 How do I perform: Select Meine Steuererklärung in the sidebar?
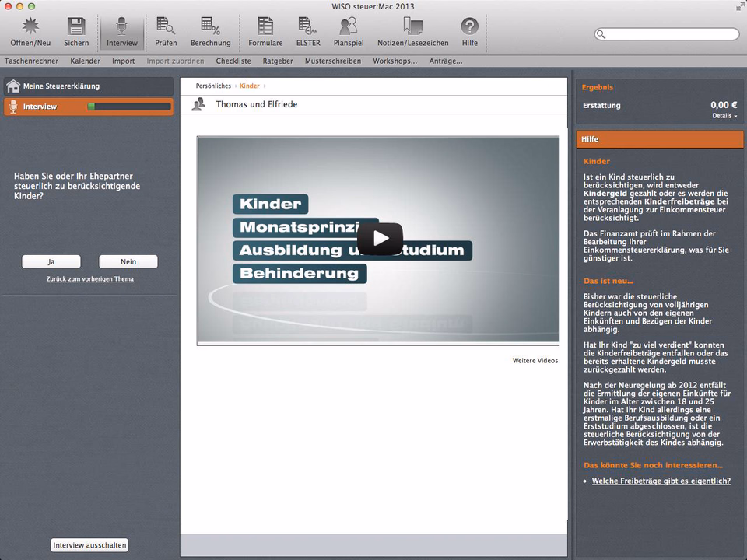coord(89,86)
